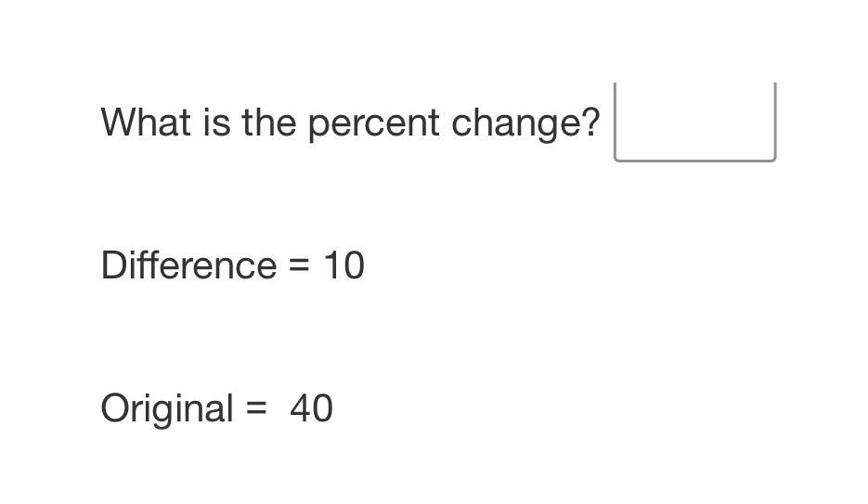Click the number 40
The width and height of the screenshot is (868, 504).
(311, 409)
